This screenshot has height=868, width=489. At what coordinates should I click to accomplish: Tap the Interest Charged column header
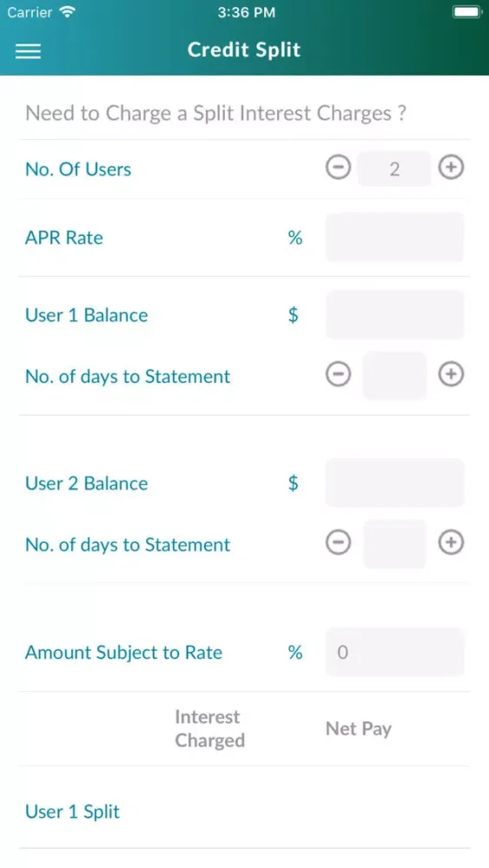(210, 728)
